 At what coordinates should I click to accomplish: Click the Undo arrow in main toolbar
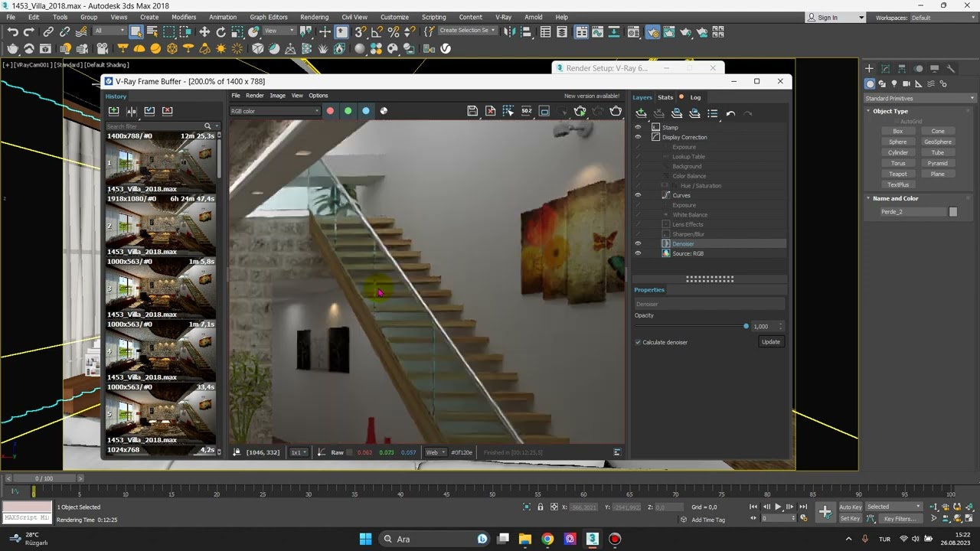13,32
